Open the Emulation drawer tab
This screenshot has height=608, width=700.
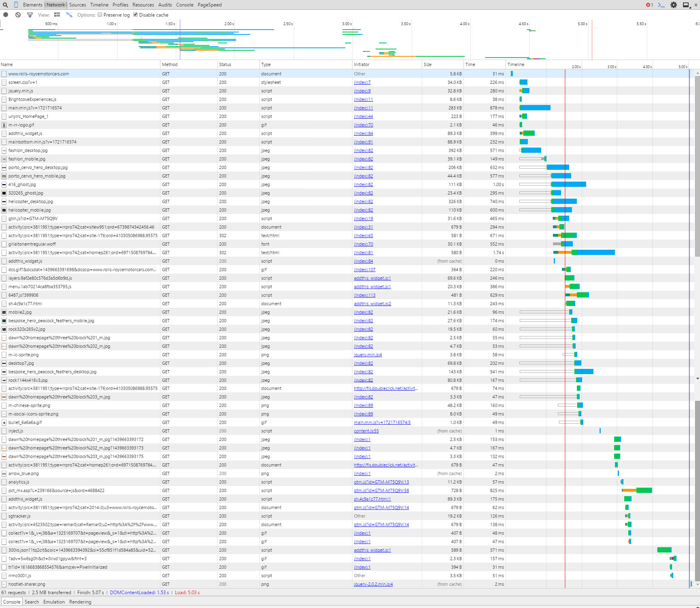[54, 602]
